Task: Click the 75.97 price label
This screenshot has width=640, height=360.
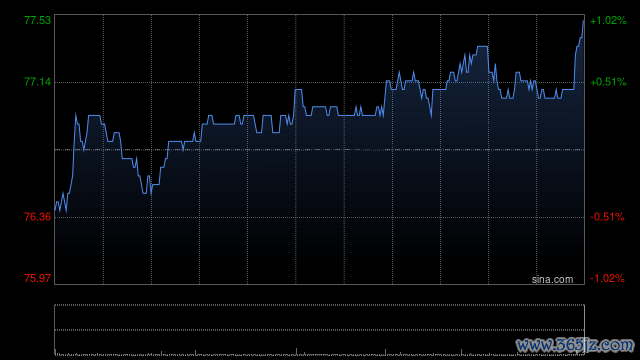Action: coord(38,278)
